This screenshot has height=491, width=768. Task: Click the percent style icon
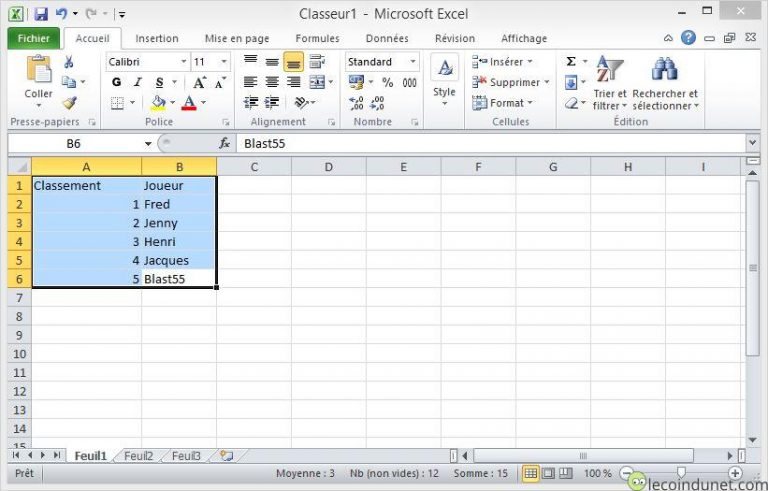click(388, 83)
